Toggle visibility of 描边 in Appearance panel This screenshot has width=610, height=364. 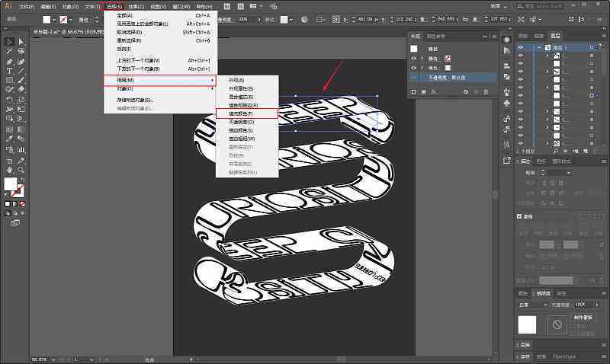(413, 59)
